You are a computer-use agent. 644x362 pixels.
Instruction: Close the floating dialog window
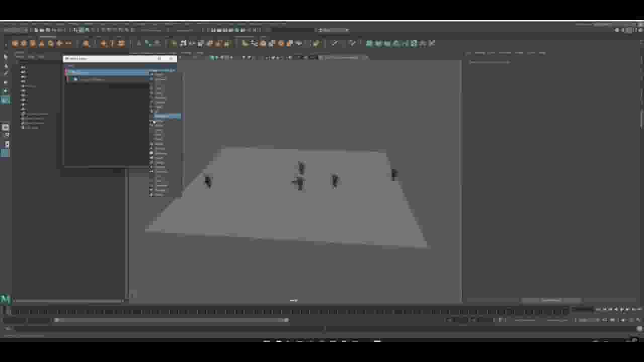point(171,59)
